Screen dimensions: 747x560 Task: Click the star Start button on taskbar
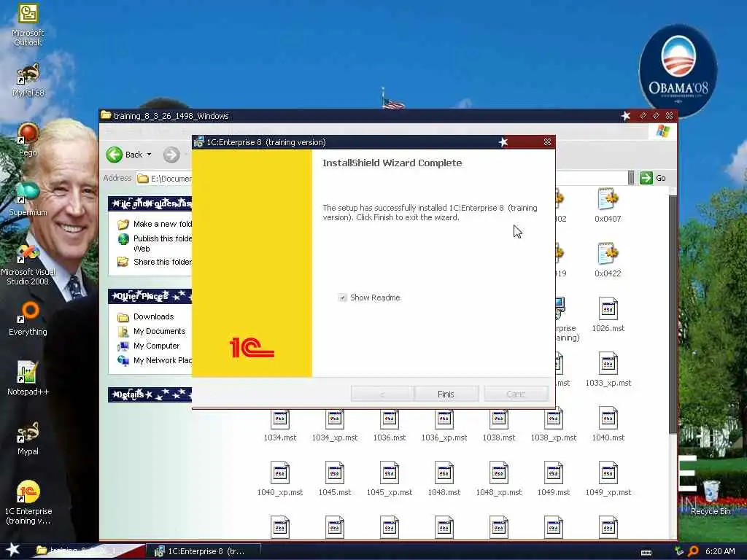(x=13, y=550)
